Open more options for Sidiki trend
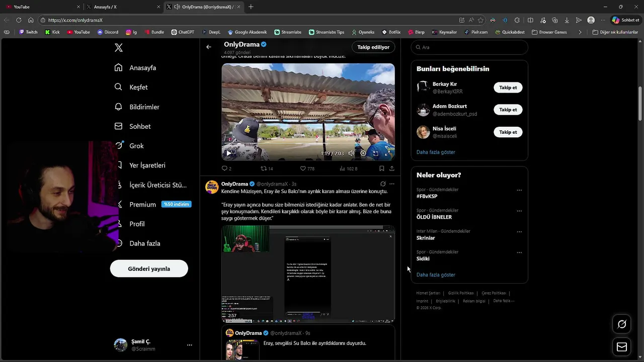Image resolution: width=644 pixels, height=362 pixels. point(519,252)
